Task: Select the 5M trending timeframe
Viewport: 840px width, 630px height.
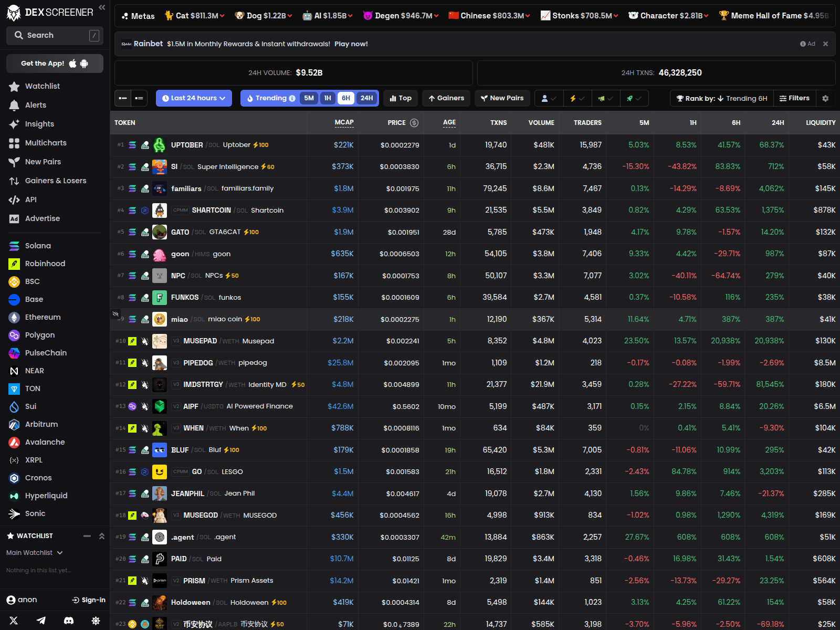Action: pyautogui.click(x=309, y=98)
